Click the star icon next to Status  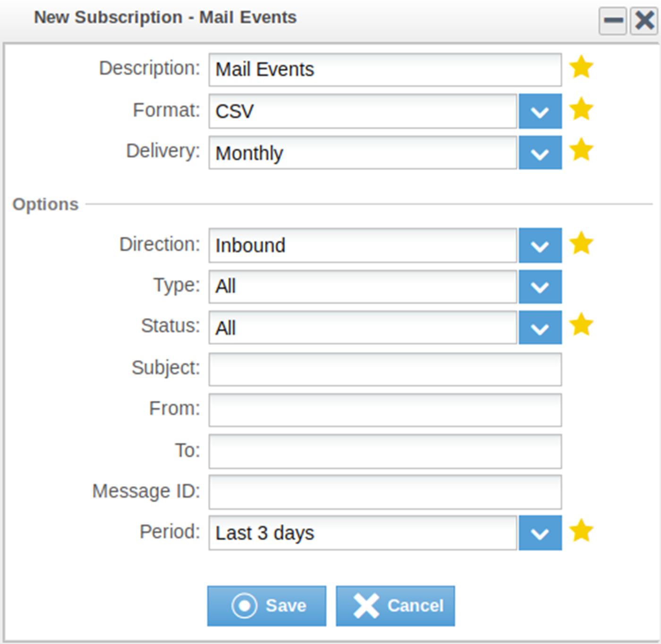tap(581, 325)
